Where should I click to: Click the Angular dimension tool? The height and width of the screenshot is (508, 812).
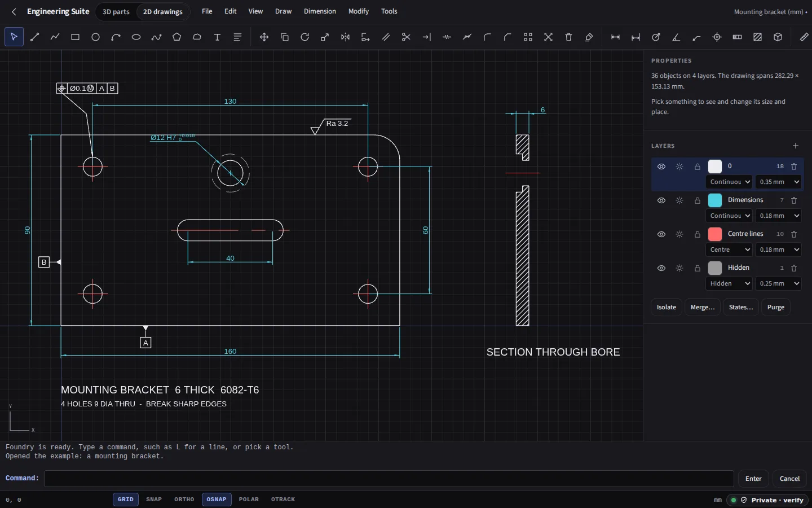(x=676, y=37)
